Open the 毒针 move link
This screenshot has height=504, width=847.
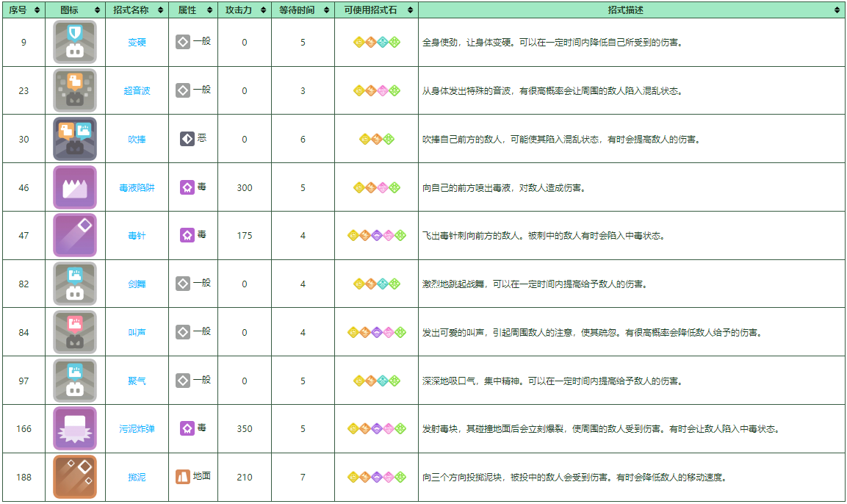click(137, 236)
